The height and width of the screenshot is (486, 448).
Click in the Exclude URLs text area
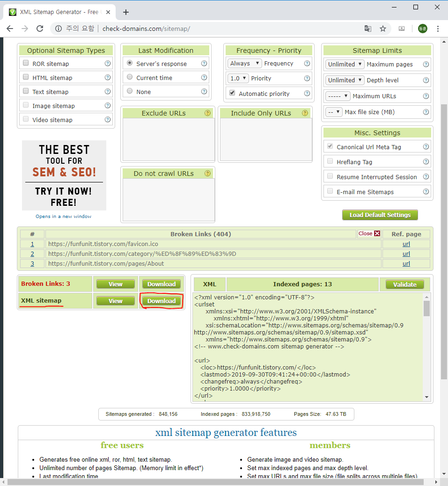click(169, 139)
